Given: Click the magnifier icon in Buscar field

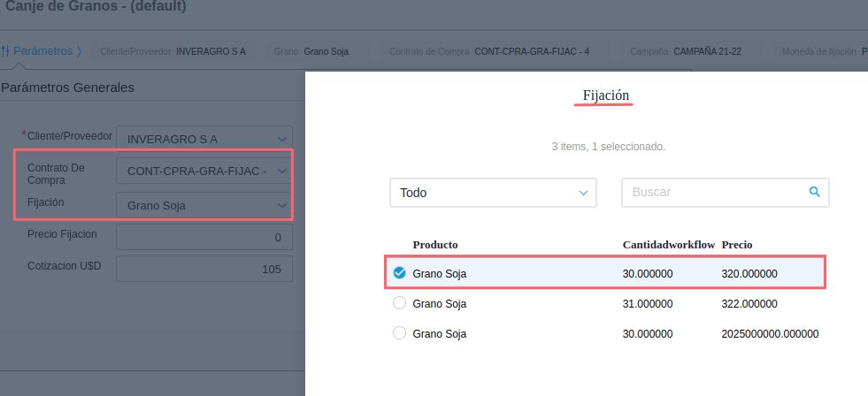Looking at the screenshot, I should coord(815,191).
